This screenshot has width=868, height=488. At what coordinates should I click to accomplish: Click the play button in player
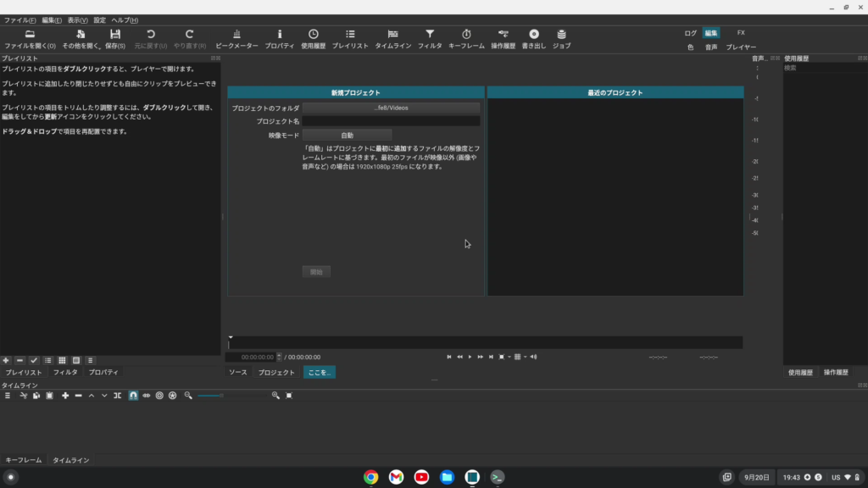tap(470, 357)
